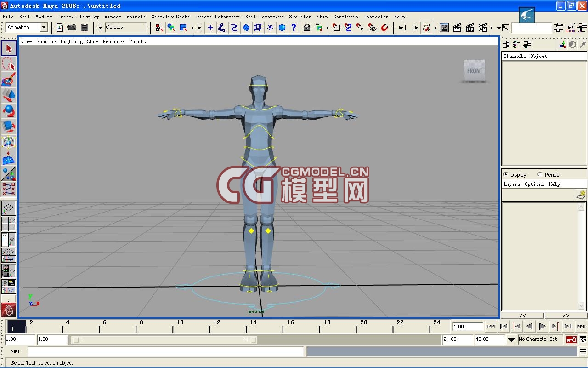Open the Skeleton menu
This screenshot has width=588, height=368.
(x=300, y=17)
